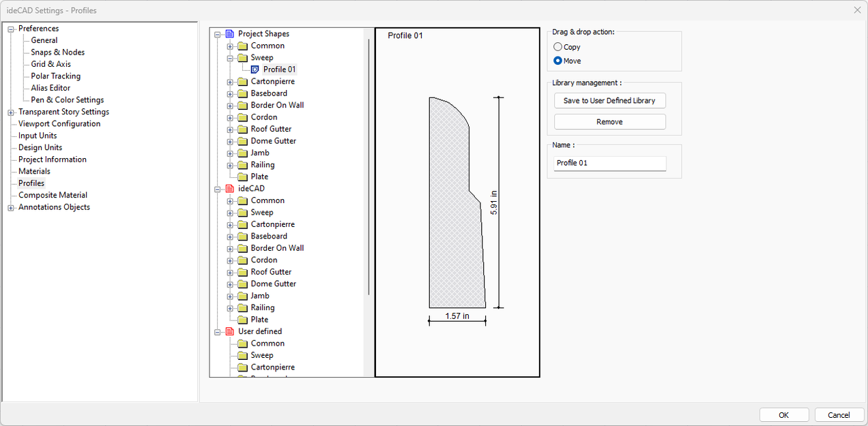Select the Profile 01 sweep profile icon
Viewport: 868px width, 426px height.
pos(254,69)
